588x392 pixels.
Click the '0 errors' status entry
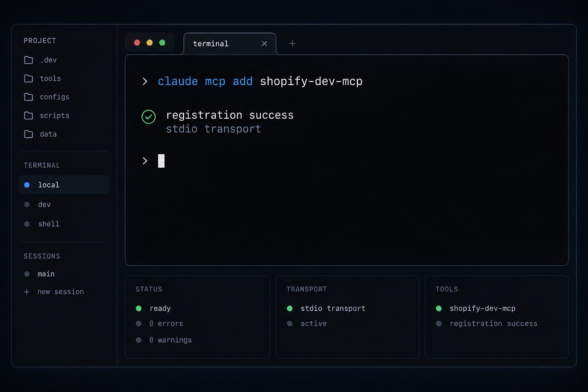[x=166, y=324]
